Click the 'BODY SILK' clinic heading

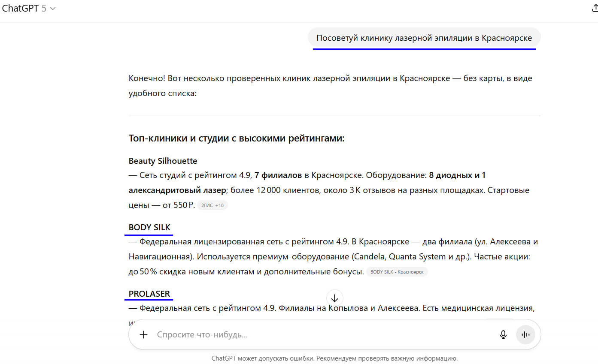(x=149, y=228)
